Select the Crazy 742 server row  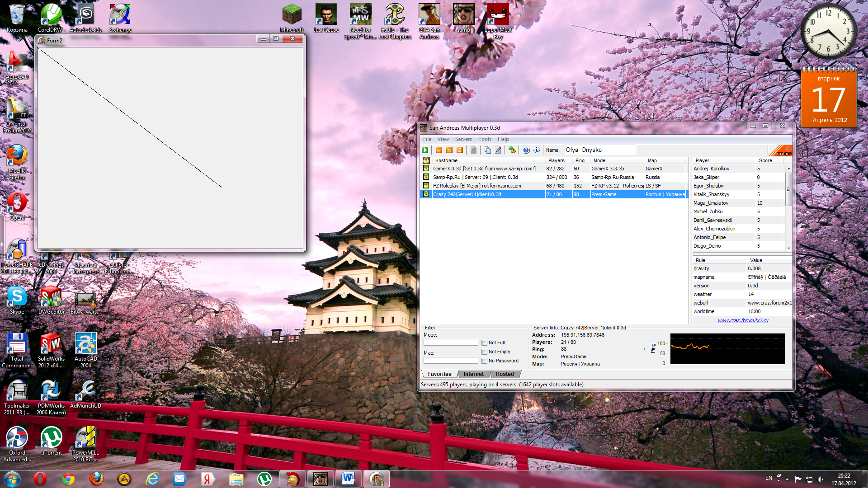(554, 194)
